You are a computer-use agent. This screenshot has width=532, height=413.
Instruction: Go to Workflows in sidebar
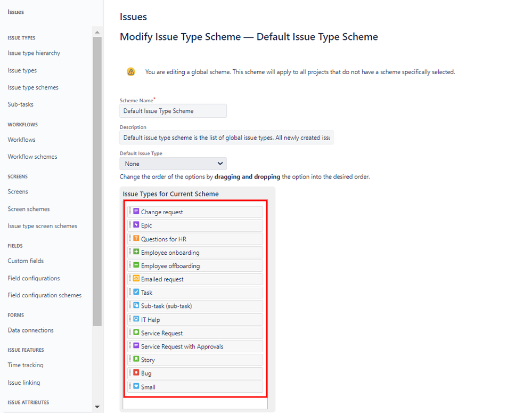coord(21,140)
